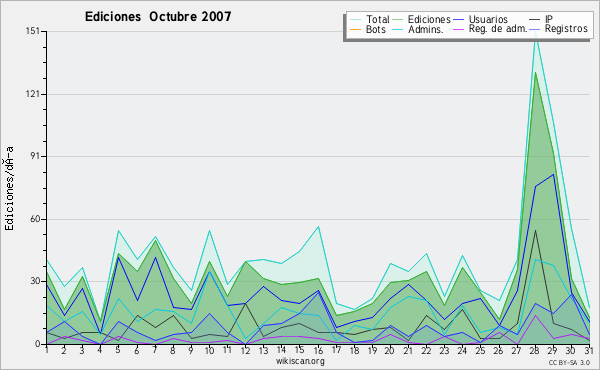The image size is (600, 370).
Task: Click the IP dark line peak on day 28
Action: point(535,230)
